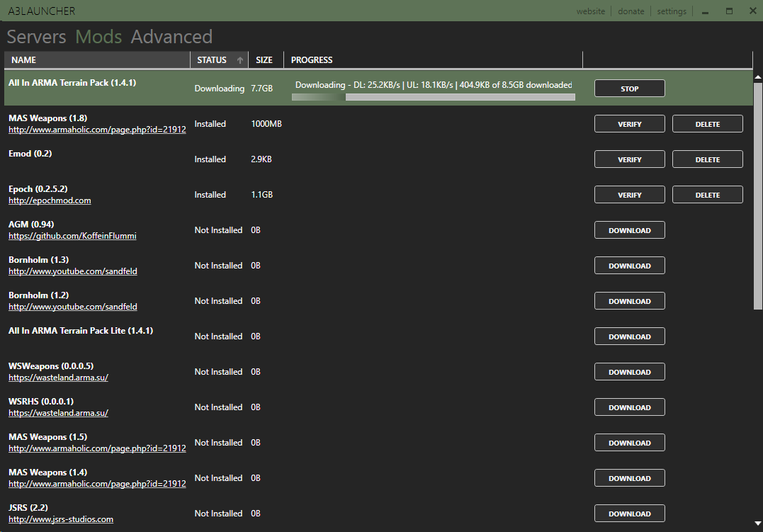
Task: Maximize the A3Launcher window
Action: tap(729, 11)
